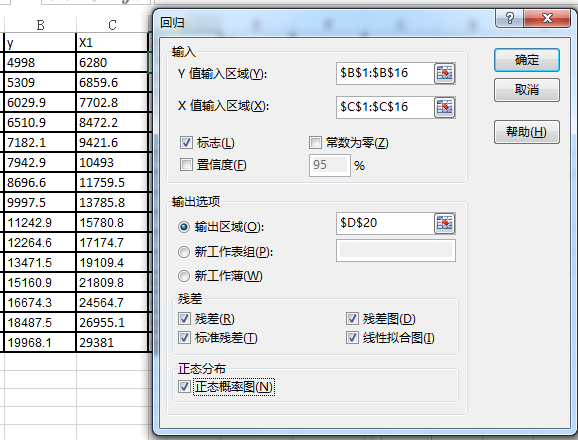Open help with 帮助(H) button
Image resolution: width=578 pixels, height=440 pixels.
(x=527, y=132)
